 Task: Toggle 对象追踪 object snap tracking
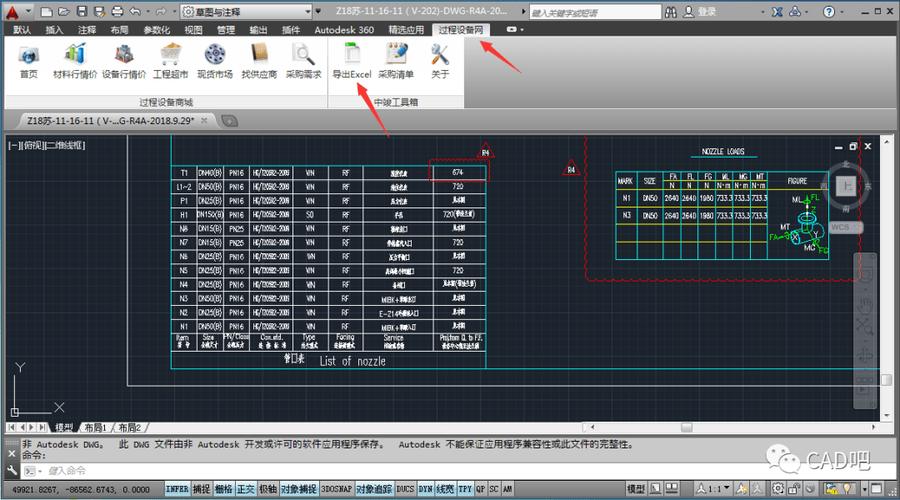374,489
